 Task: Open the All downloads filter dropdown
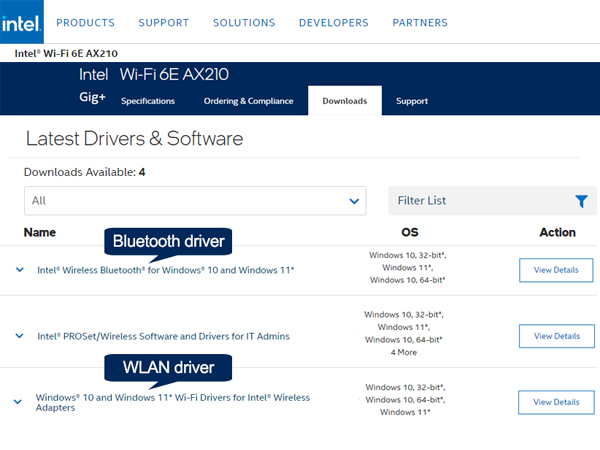[x=196, y=201]
